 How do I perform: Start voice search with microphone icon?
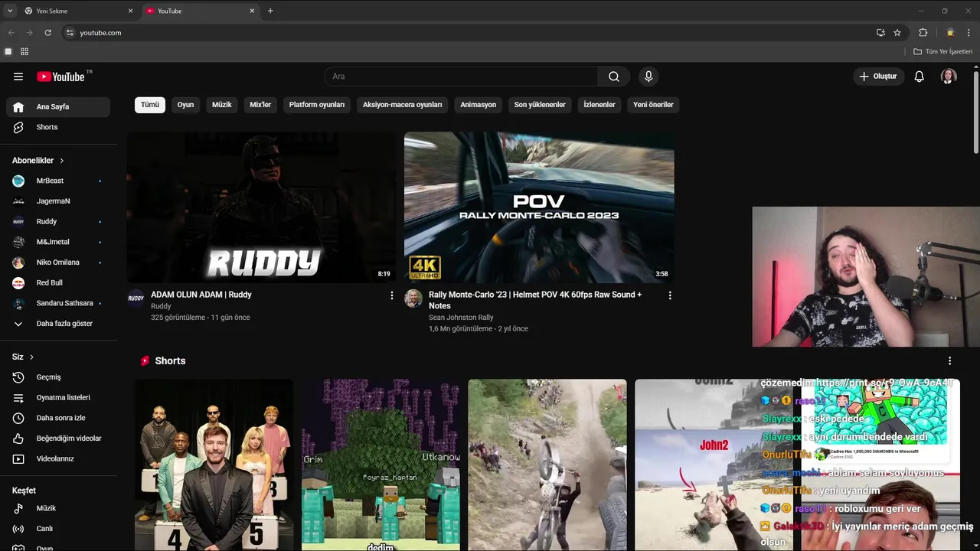coord(648,77)
